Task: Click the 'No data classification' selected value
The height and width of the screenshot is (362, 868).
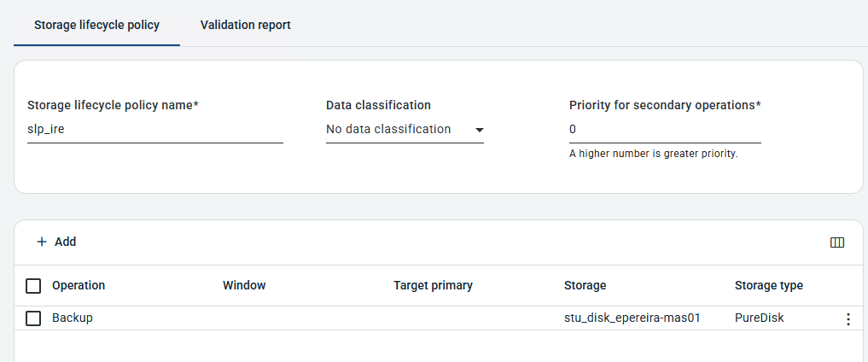Action: coord(388,129)
